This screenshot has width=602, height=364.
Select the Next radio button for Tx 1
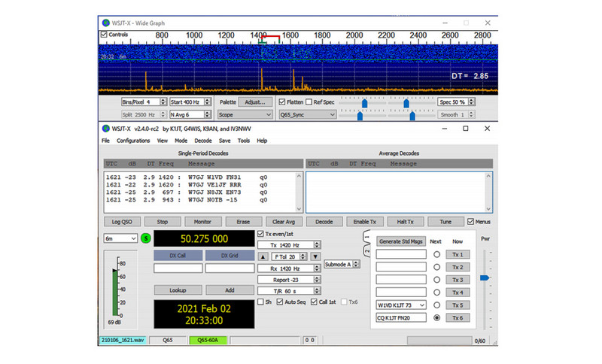pos(436,254)
